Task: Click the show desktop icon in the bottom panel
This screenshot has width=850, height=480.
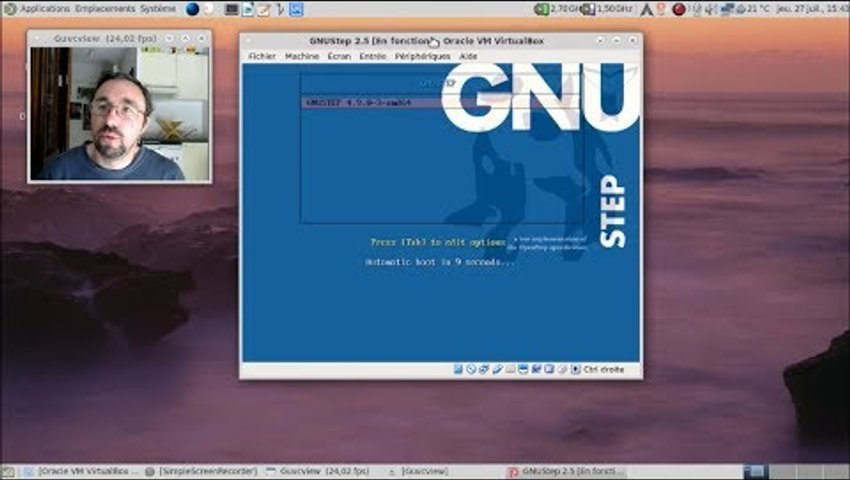Action: click(9, 472)
